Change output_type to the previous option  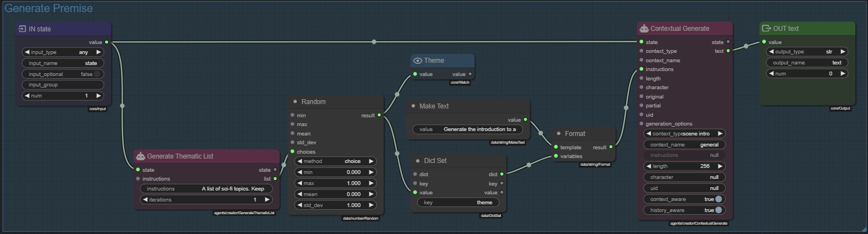[771, 52]
